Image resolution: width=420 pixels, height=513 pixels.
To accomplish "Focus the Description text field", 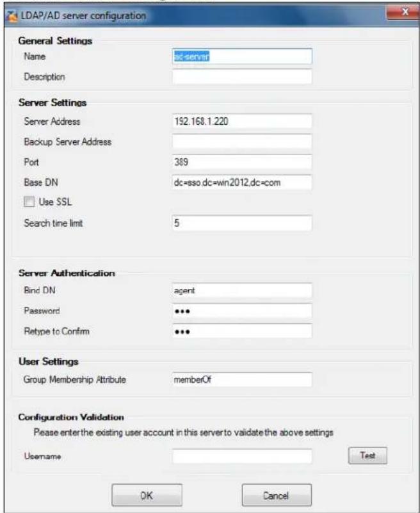I will (x=242, y=77).
